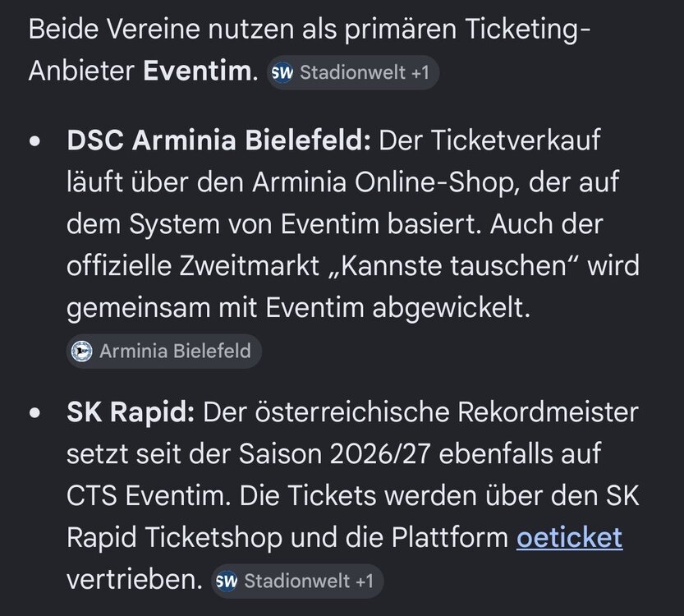The image size is (684, 616).
Task: Expand the +1 sources count beside Eventim
Action: [x=420, y=72]
